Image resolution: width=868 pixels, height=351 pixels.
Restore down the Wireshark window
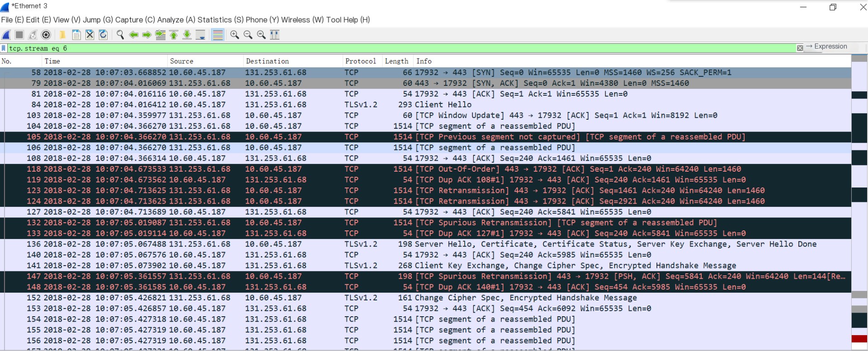point(833,7)
